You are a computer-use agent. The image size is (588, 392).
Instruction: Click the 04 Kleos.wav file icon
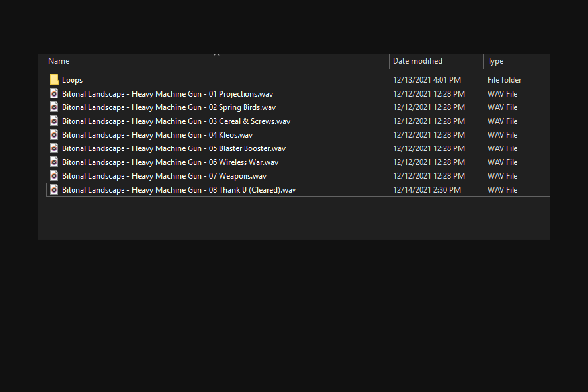pyautogui.click(x=54, y=135)
